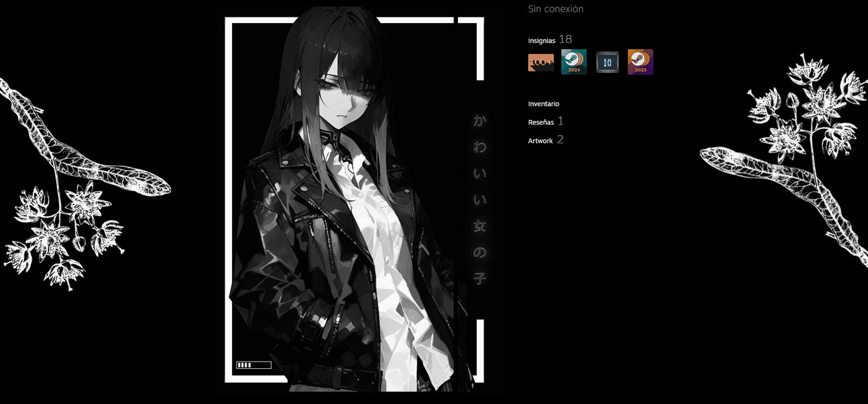The image size is (868, 404).
Task: Open the 100+ games badge
Action: [x=541, y=62]
